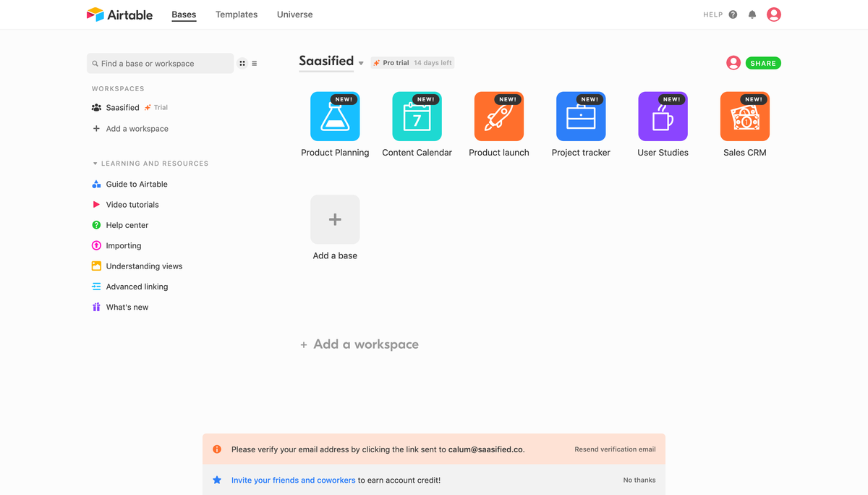Switch to grid view of bases
This screenshot has height=495, width=868.
[242, 64]
